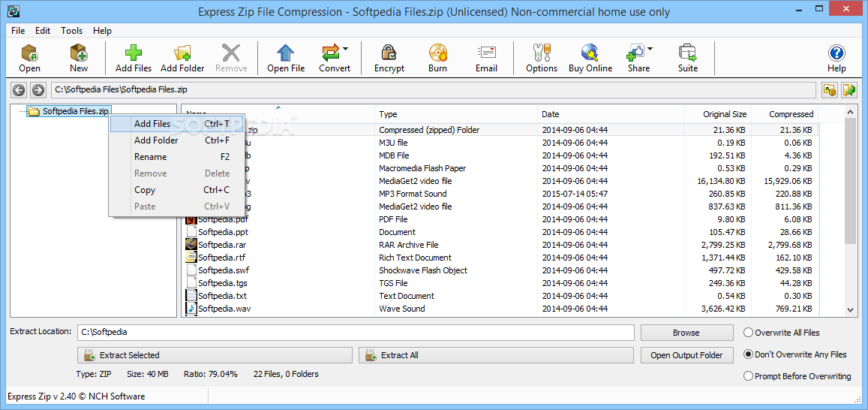Click the Add Files toolbar icon
This screenshot has height=410, width=868.
tap(134, 53)
